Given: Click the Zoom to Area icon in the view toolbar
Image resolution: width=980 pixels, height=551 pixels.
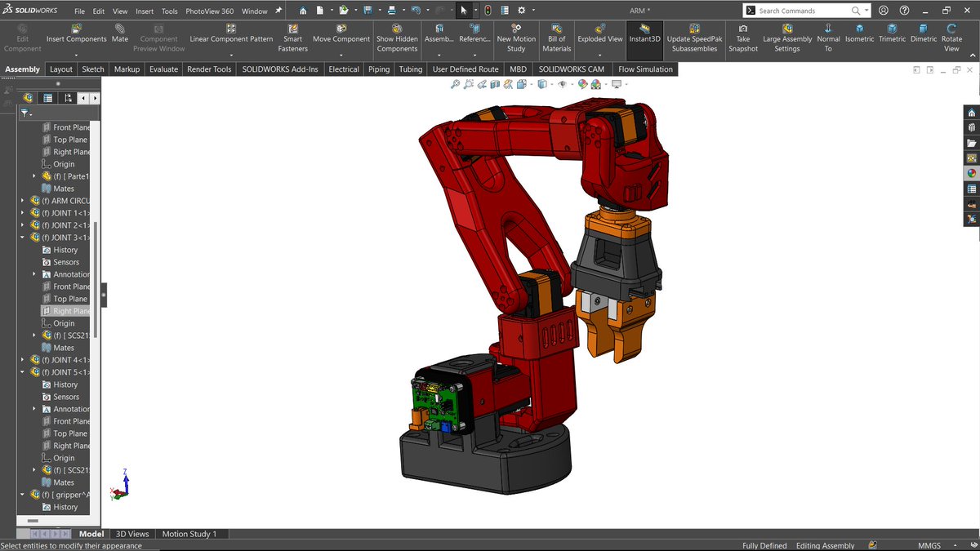Looking at the screenshot, I should 469,84.
